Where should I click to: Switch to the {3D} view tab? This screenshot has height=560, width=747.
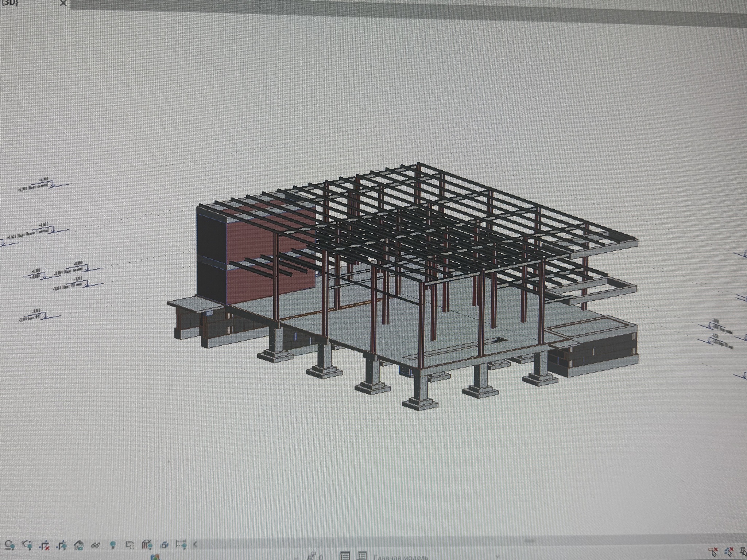(x=10, y=3)
